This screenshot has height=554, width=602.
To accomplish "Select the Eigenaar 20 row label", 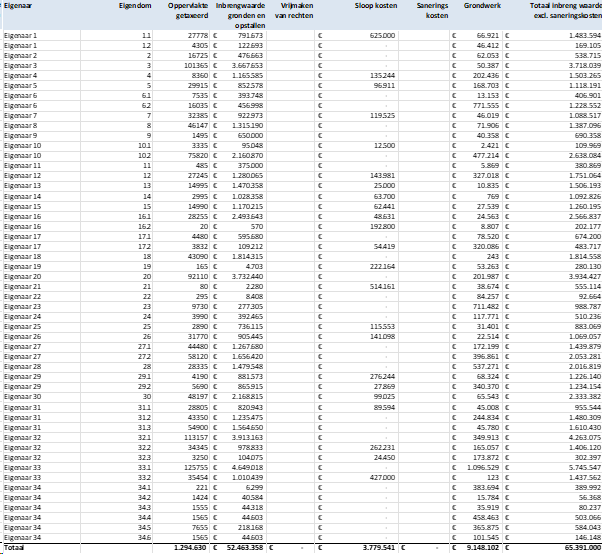I will [41, 277].
